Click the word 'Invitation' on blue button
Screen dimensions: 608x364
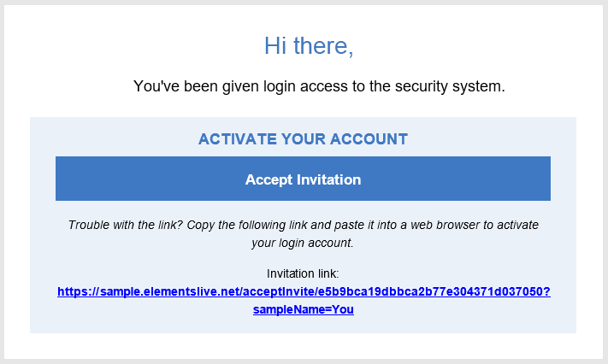[x=328, y=179]
